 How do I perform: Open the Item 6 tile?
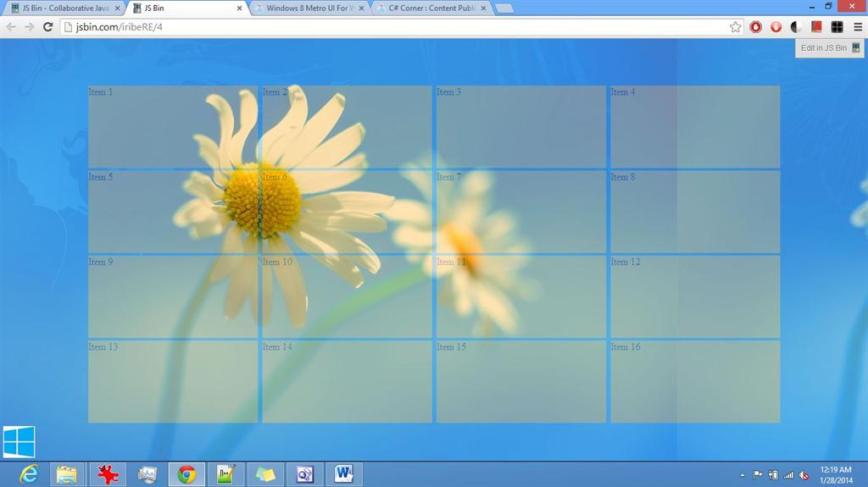coord(347,212)
